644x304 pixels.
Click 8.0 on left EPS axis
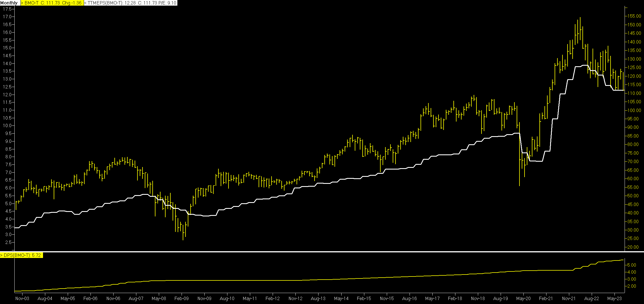coord(8,157)
